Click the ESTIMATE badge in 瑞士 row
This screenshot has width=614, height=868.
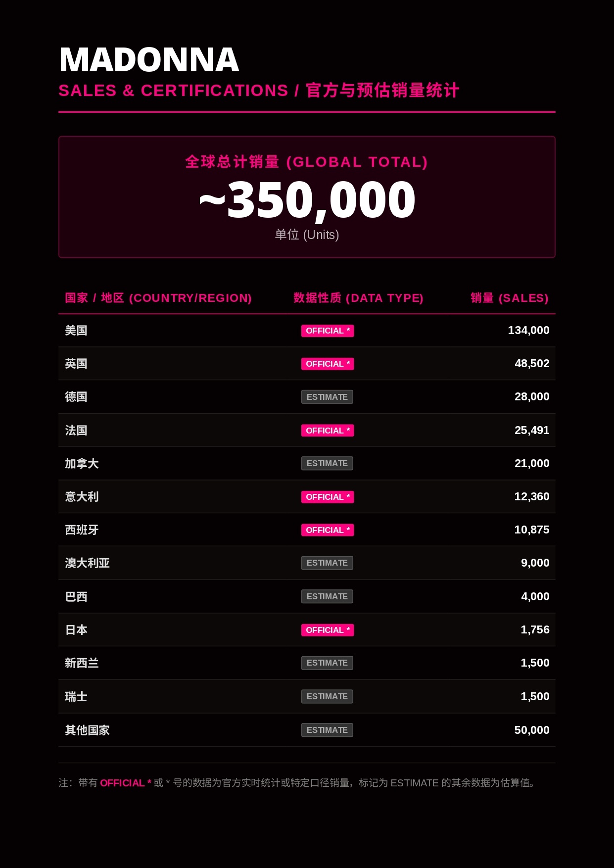(x=327, y=696)
